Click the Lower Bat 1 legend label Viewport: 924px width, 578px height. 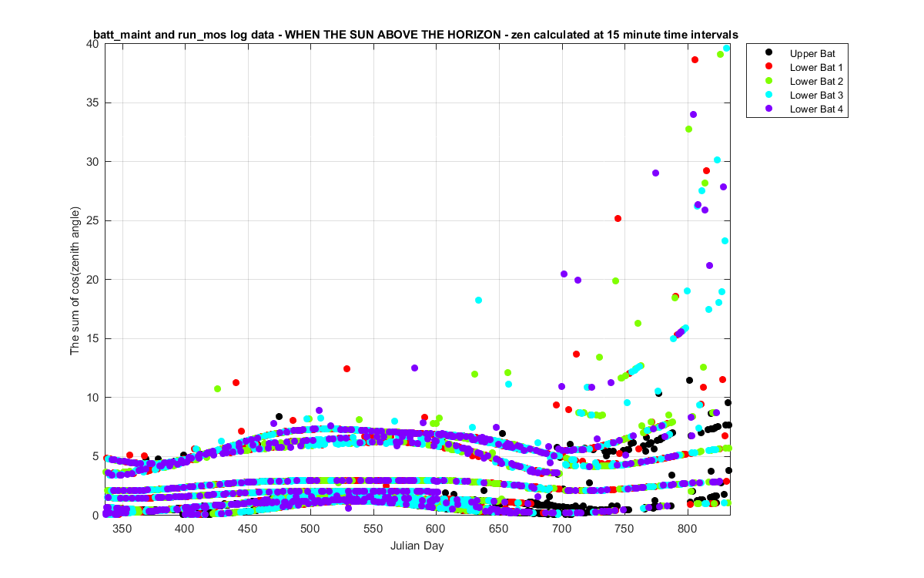tap(816, 67)
